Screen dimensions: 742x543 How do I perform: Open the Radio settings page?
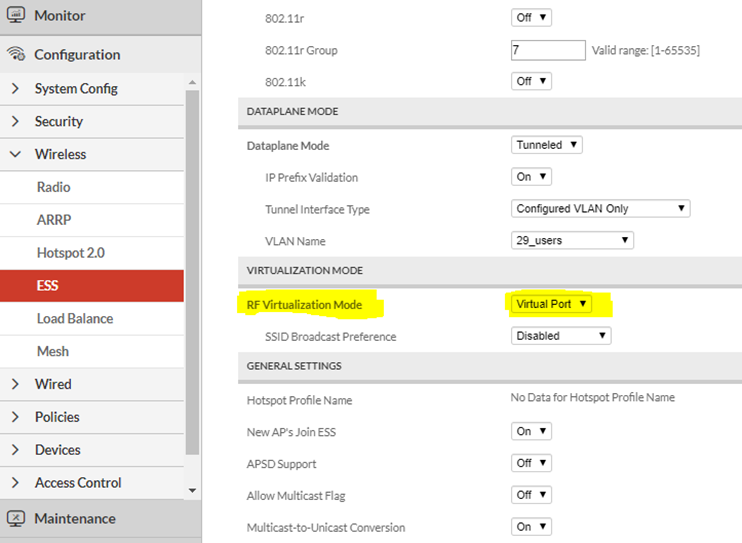54,187
